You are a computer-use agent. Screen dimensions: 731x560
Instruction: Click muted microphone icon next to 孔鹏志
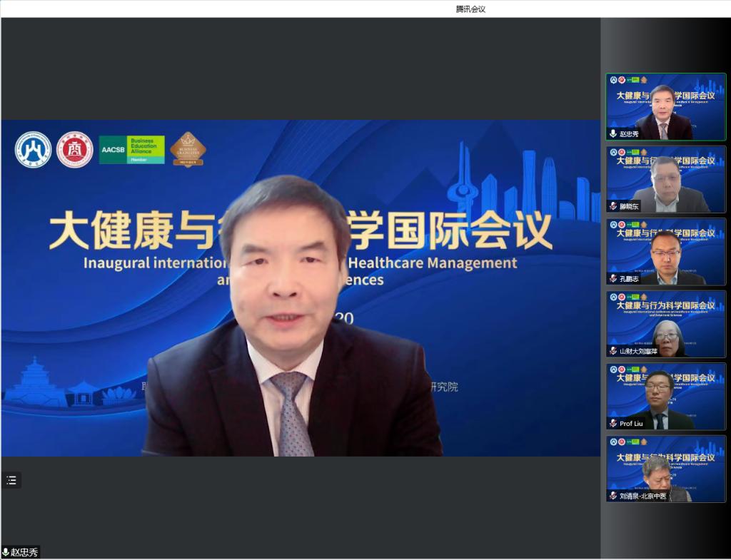click(612, 278)
